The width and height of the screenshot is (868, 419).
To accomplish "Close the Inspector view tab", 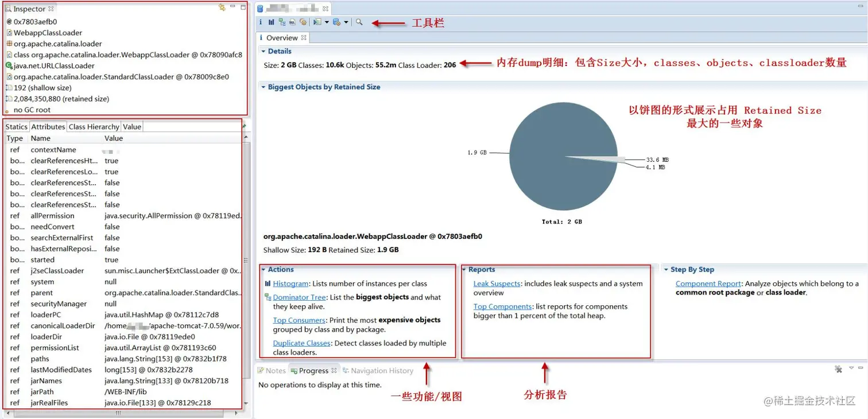I will coord(51,9).
